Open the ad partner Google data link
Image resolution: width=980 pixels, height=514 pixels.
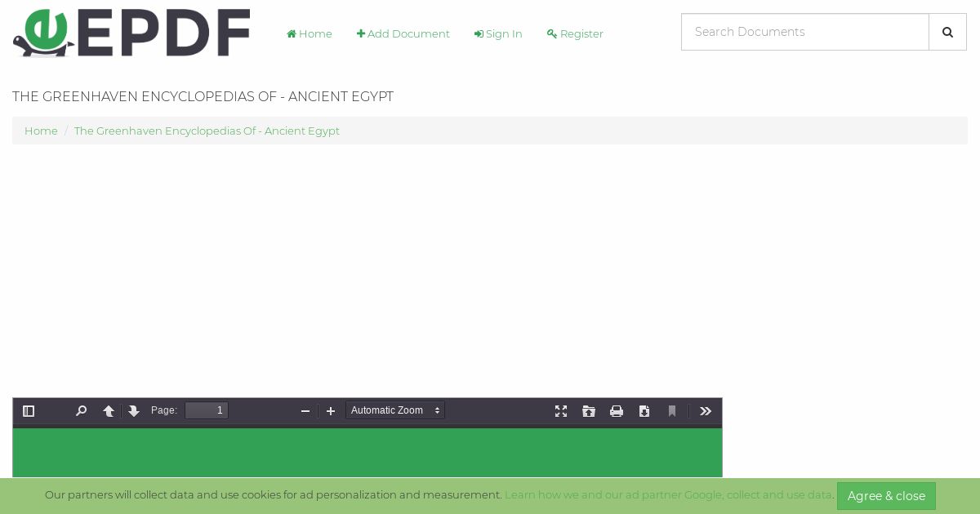(x=668, y=494)
